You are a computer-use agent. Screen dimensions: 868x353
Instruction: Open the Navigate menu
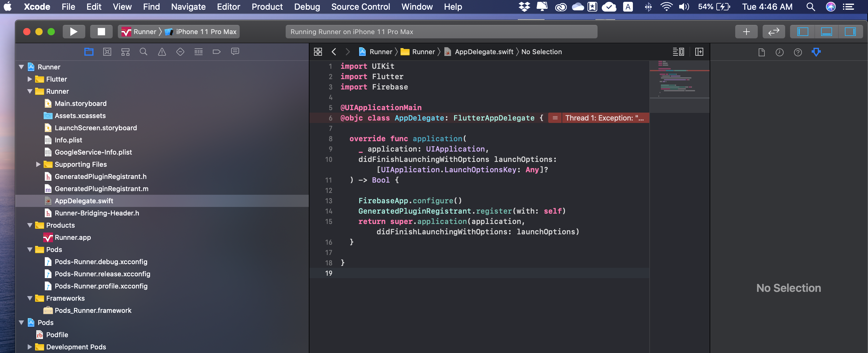pyautogui.click(x=188, y=7)
